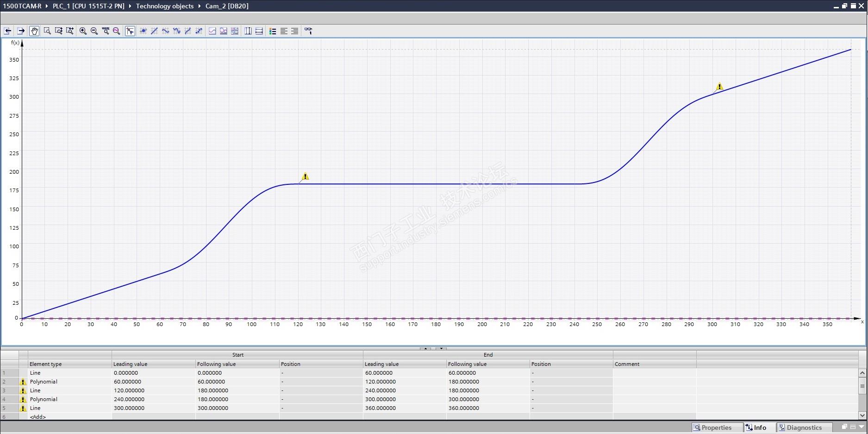Choose the insert line element tool
The image size is (868, 434).
(x=154, y=31)
